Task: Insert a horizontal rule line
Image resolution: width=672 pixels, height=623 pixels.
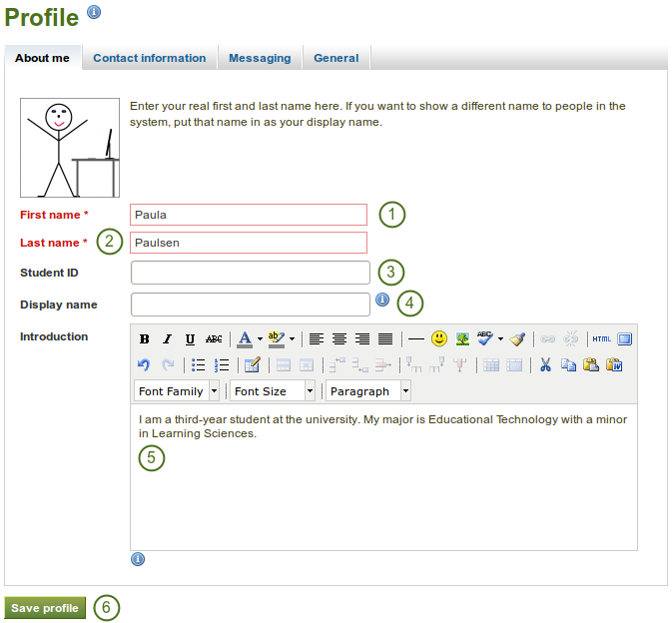Action: click(x=415, y=339)
